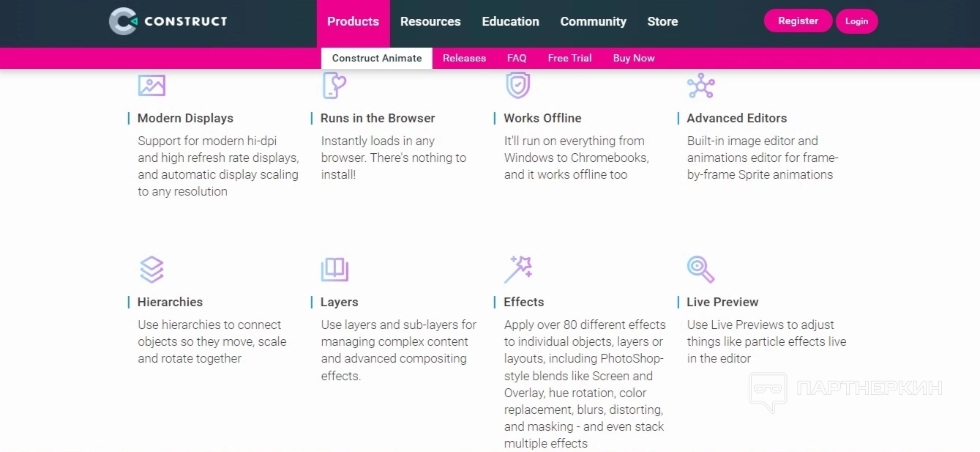Screen dimensions: 980x452
Task: Click the Effects magic wand icon
Action: (517, 270)
